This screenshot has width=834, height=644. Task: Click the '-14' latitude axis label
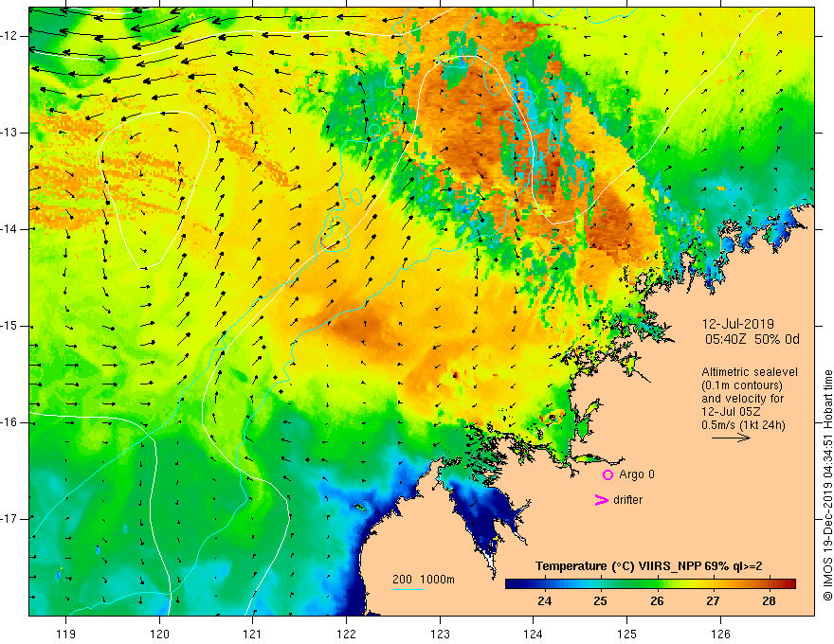pos(10,229)
